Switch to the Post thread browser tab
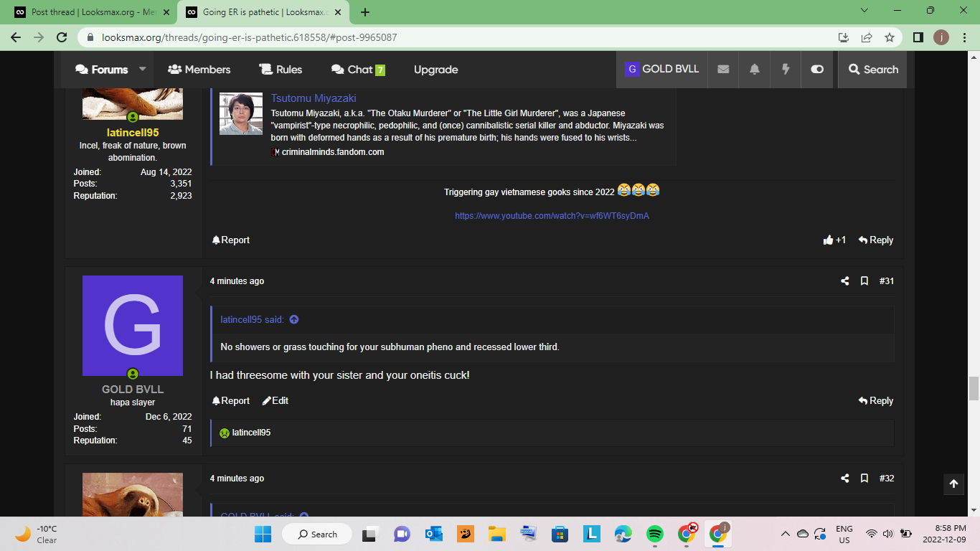Screen dimensions: 980x551 92,12
